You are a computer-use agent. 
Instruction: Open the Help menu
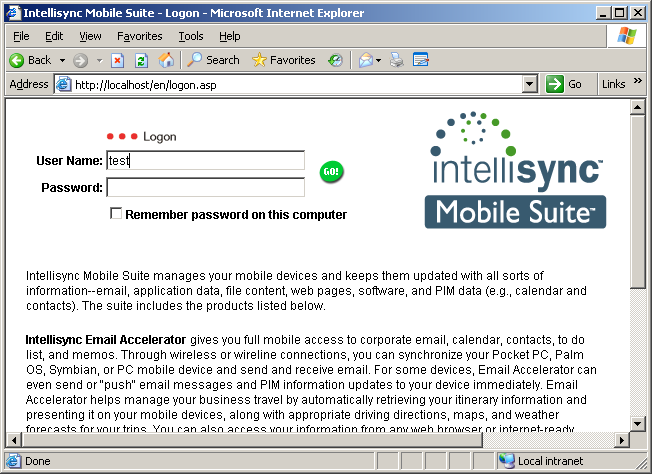tap(230, 36)
